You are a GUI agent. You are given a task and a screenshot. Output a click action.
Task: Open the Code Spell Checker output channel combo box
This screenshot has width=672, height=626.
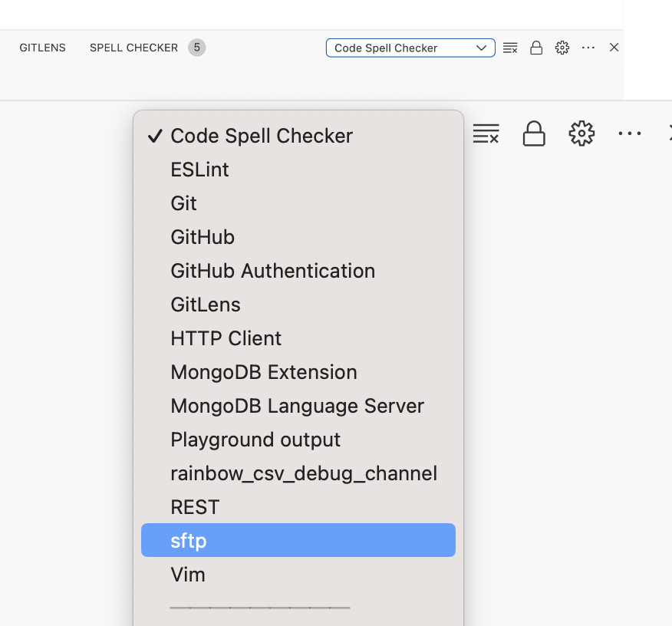tap(410, 48)
